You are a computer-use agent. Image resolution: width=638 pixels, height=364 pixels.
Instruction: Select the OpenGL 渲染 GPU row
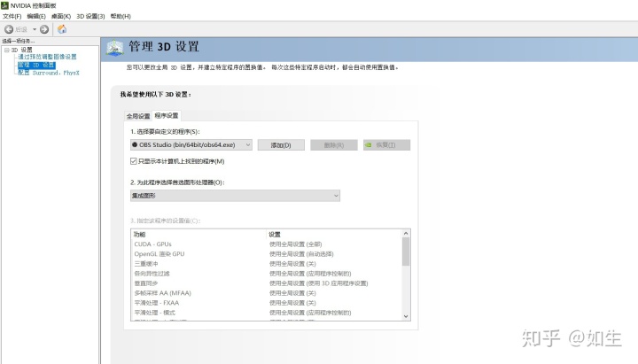[266, 254]
